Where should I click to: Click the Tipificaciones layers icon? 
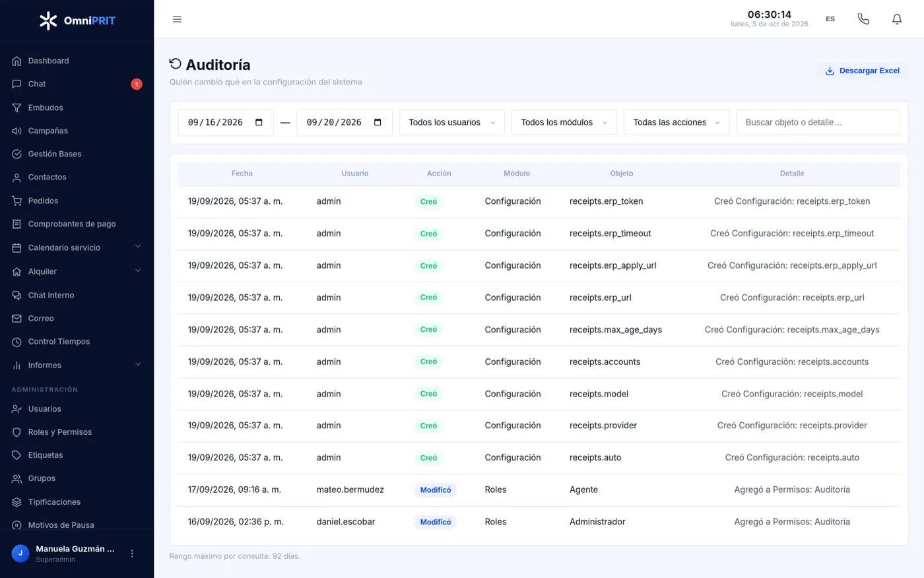click(x=17, y=502)
